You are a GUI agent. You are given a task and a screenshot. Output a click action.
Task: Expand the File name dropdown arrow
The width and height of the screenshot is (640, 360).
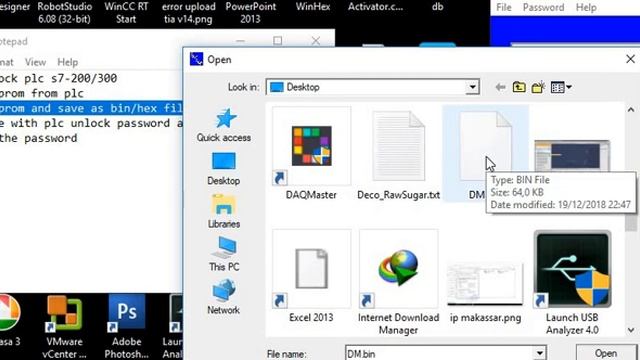(x=540, y=353)
